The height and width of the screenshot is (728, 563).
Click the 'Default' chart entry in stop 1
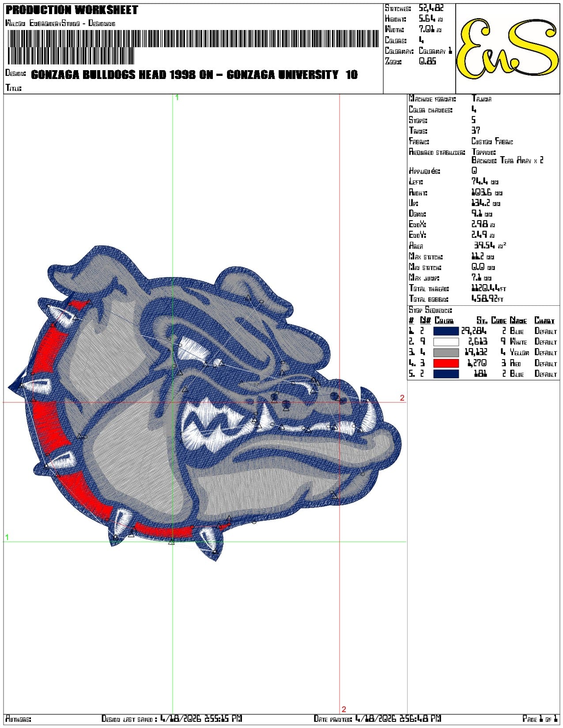(x=546, y=331)
